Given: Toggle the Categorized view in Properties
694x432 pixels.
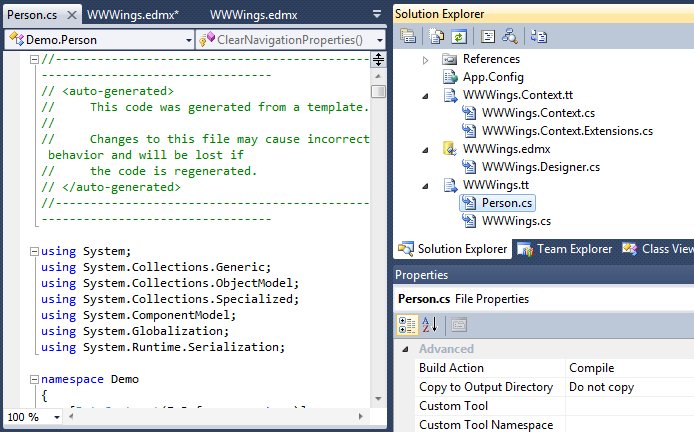Looking at the screenshot, I should point(408,324).
